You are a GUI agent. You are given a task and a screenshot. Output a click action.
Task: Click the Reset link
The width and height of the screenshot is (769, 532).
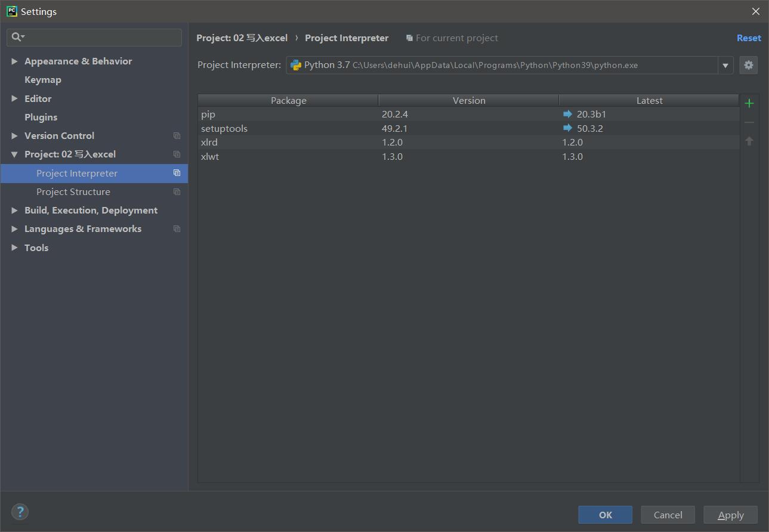[x=749, y=38]
